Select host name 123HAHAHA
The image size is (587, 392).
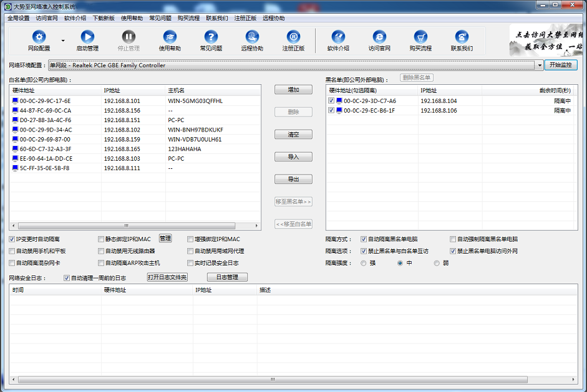tap(185, 149)
